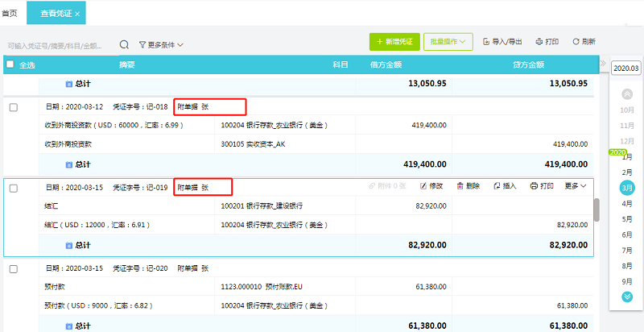Click the 刷新 refresh icon in top toolbar
Image resolution: width=644 pixels, height=332 pixels.
coord(576,41)
